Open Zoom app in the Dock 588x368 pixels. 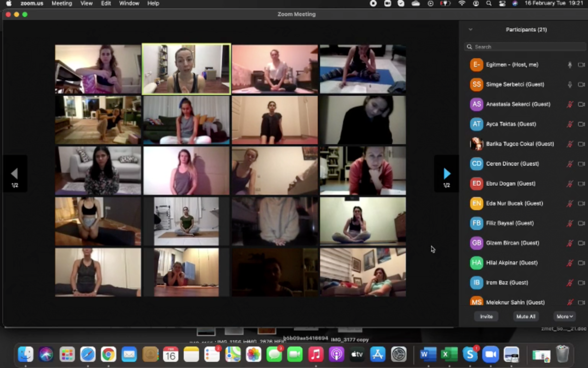[490, 354]
